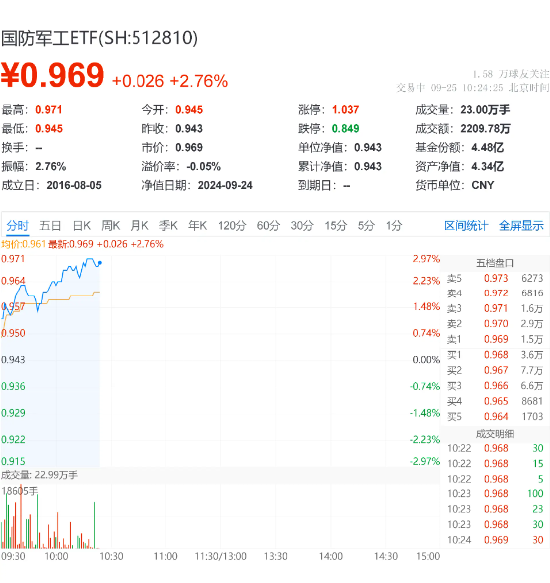Click the 均价:0.961 label above chart

pos(23,244)
